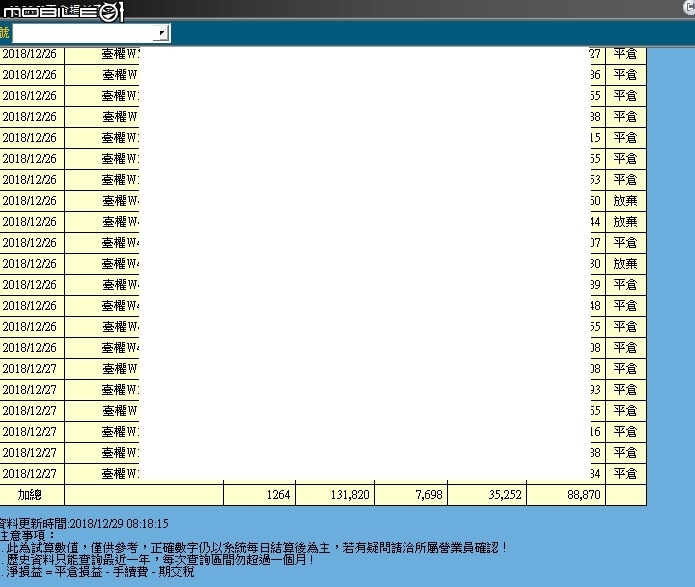Select the total value 88,870
Viewport: 695px width, 587px height.
583,495
